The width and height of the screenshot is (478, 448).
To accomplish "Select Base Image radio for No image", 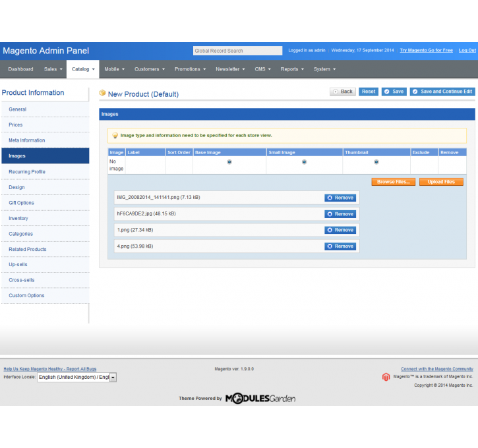I will pos(229,162).
